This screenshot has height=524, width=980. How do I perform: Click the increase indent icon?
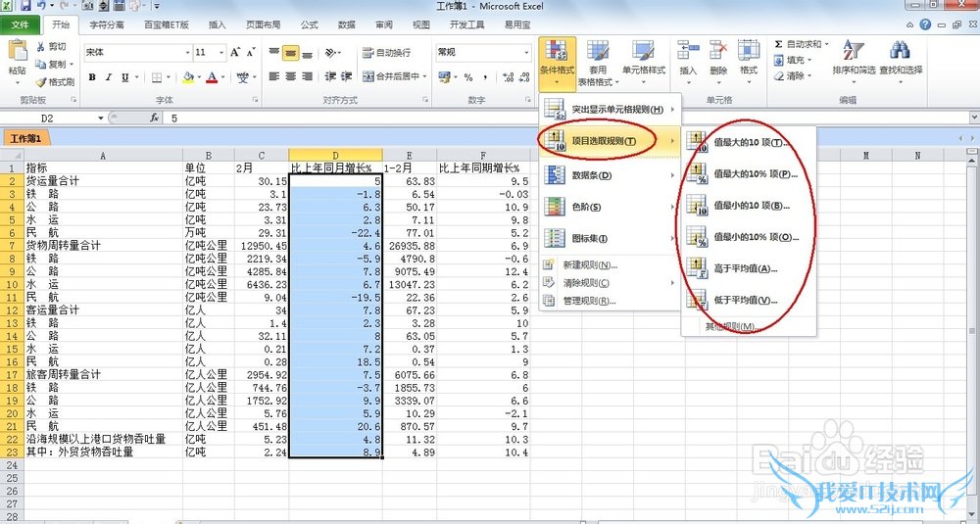coord(346,76)
